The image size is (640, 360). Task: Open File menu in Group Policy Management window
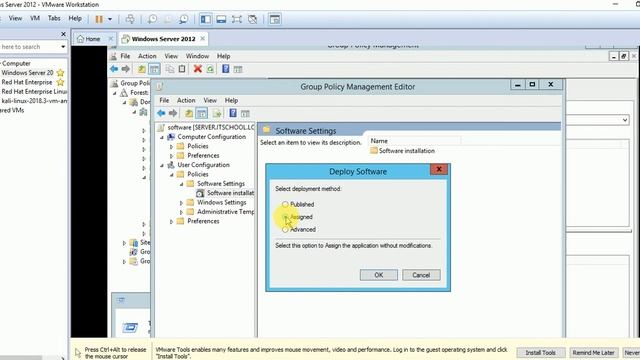tap(125, 56)
